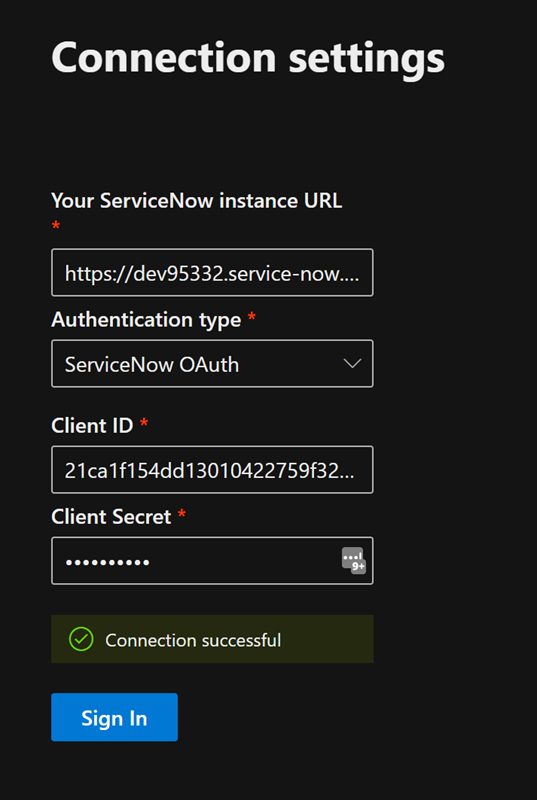The height and width of the screenshot is (800, 537).
Task: Click the 9+ badge on password manager icon
Action: click(359, 566)
